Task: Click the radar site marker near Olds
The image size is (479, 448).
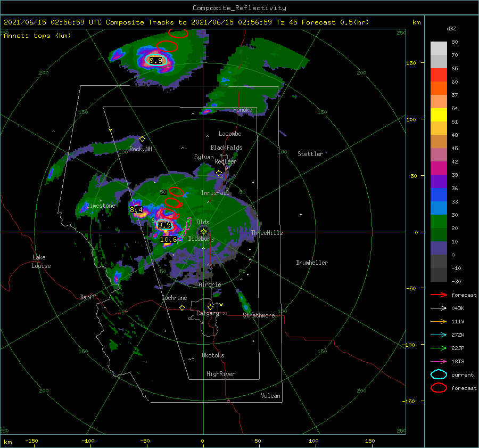Action: 203,232
